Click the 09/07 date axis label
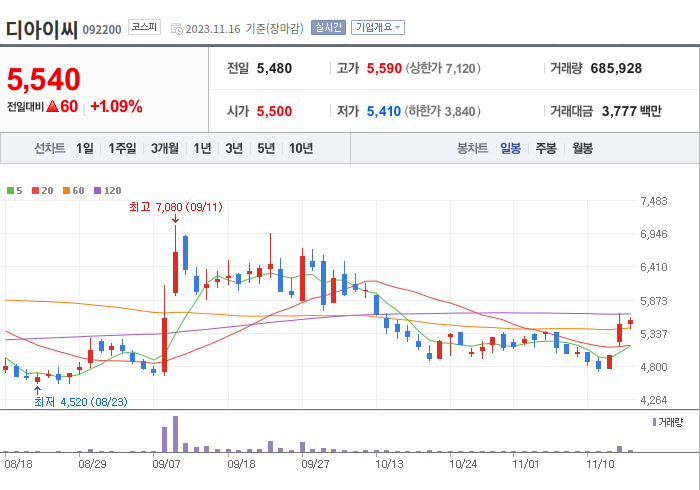 click(x=167, y=464)
